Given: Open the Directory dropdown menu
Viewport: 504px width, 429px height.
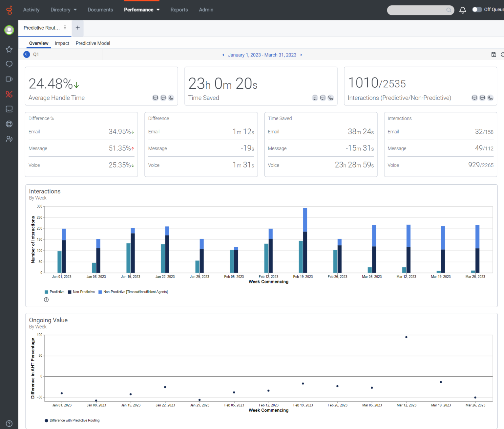Looking at the screenshot, I should click(63, 10).
